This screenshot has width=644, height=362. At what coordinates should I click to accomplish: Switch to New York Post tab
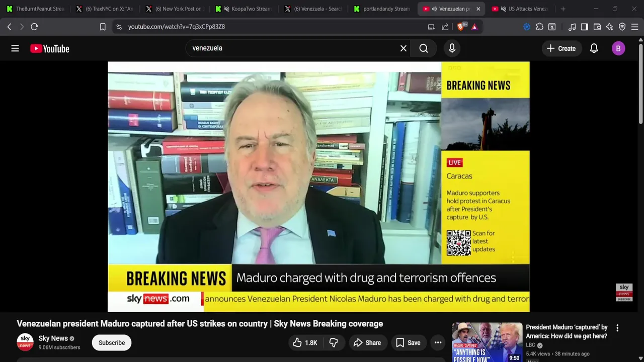(174, 9)
